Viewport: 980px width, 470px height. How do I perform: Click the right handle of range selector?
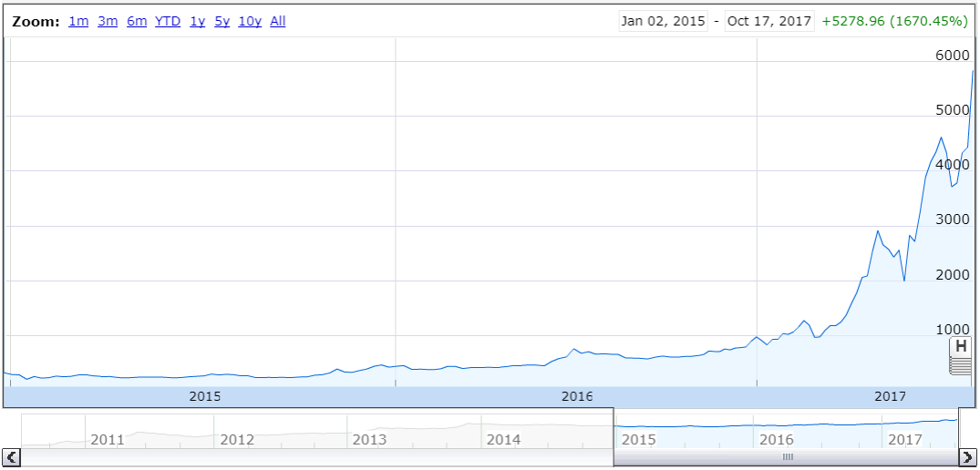[x=958, y=427]
